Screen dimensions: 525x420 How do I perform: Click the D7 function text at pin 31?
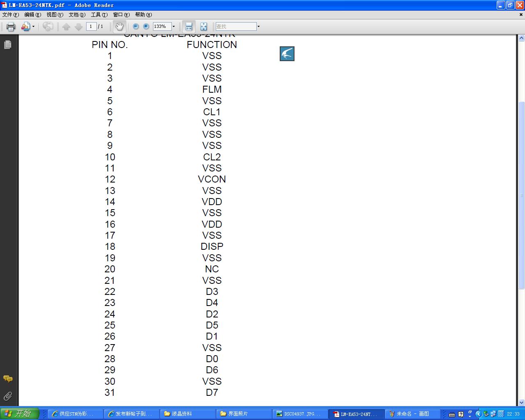point(212,393)
